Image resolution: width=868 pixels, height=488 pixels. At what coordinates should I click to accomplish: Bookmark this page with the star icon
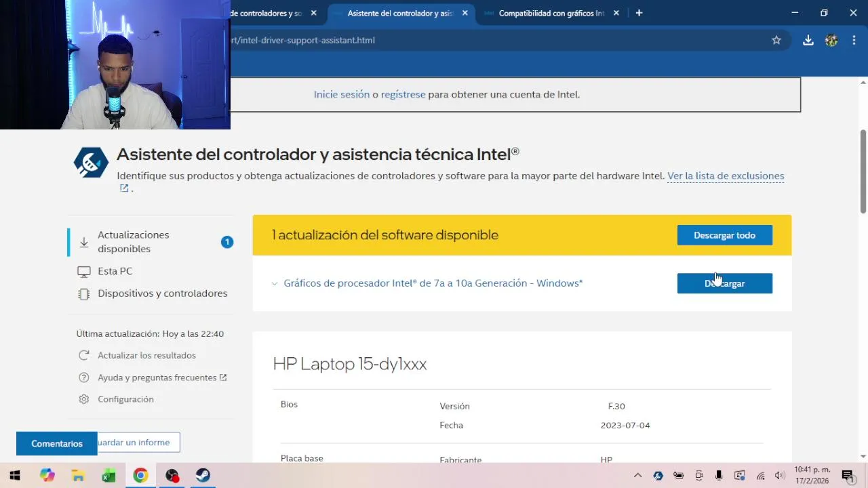[x=776, y=40]
